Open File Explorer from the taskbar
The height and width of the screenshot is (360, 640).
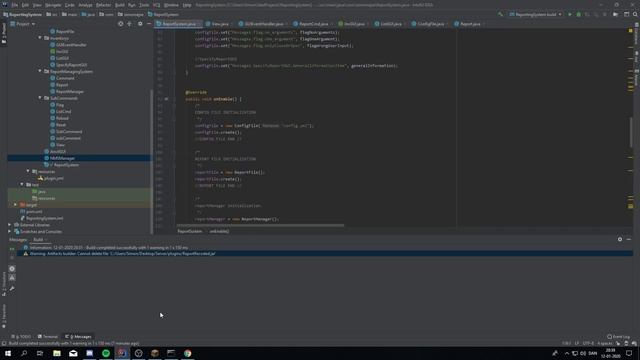click(57, 353)
